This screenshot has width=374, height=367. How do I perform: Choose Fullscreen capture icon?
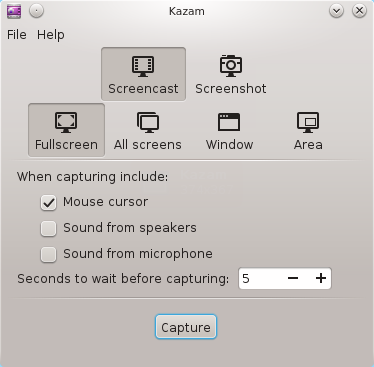pos(66,123)
